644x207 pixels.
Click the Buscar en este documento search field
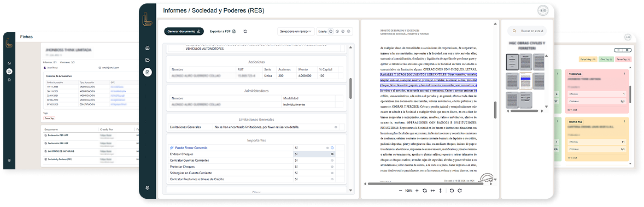click(x=526, y=31)
